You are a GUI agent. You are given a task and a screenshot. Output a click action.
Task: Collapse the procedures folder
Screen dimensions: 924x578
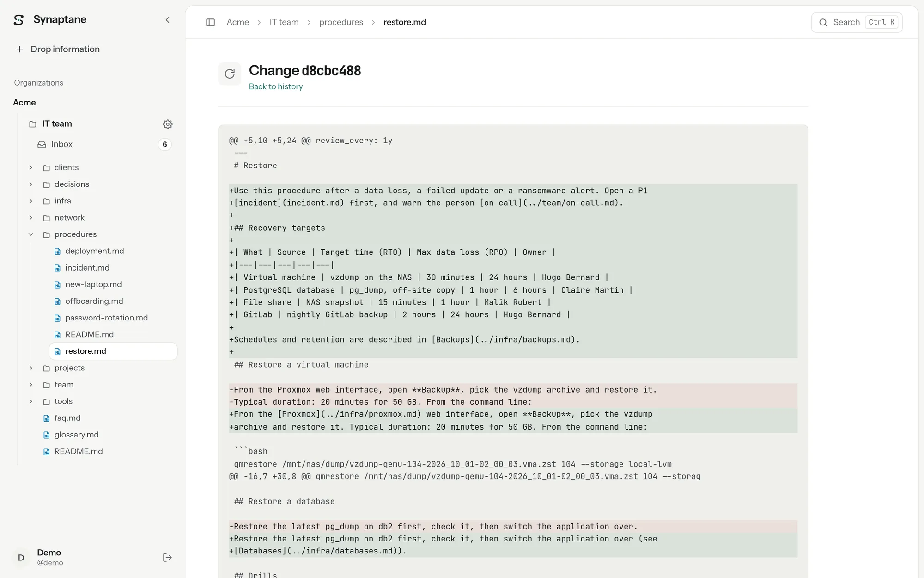click(30, 234)
